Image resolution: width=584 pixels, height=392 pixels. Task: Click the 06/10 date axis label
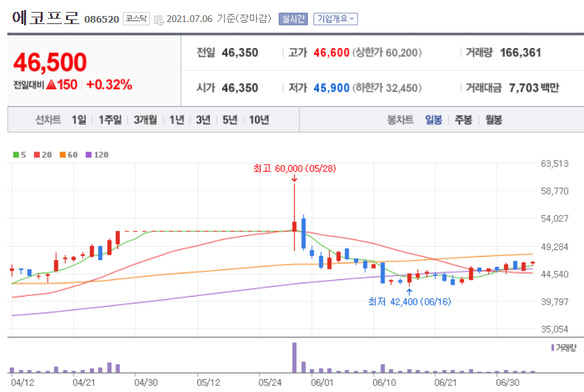(385, 383)
